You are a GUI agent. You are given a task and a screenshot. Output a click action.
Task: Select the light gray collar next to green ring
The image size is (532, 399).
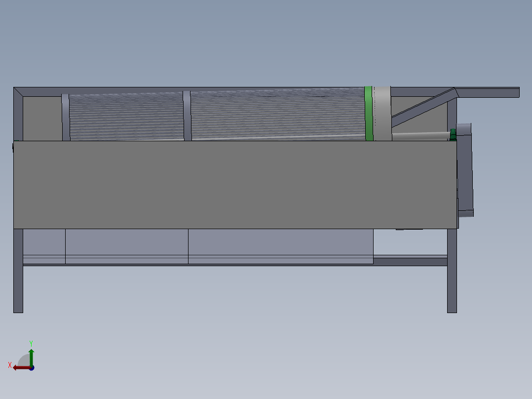[x=382, y=114]
